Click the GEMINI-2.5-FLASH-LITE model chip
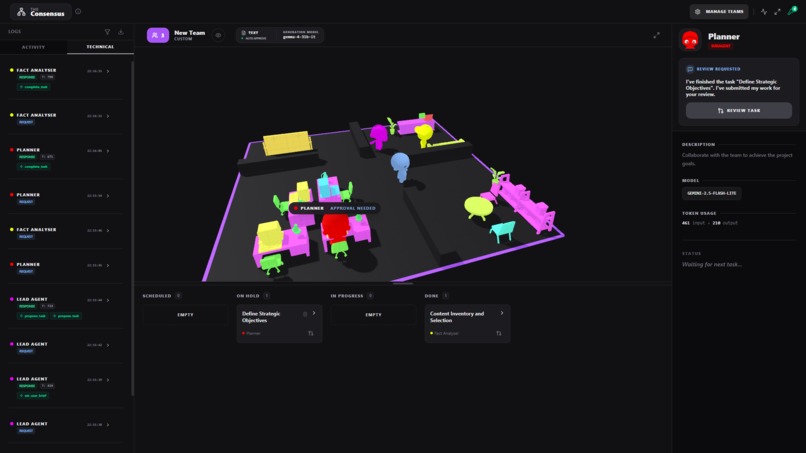The width and height of the screenshot is (806, 453). coord(711,193)
